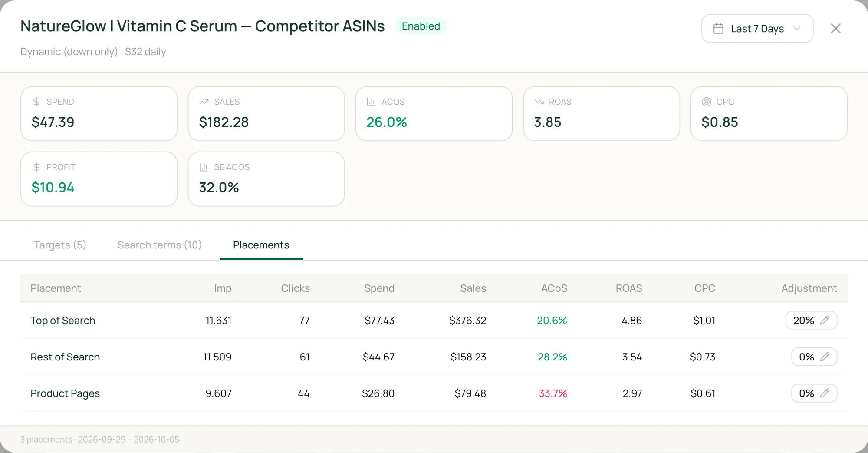Select the Product Pages row label
Screen dimensions: 868x453
pyautogui.click(x=65, y=393)
